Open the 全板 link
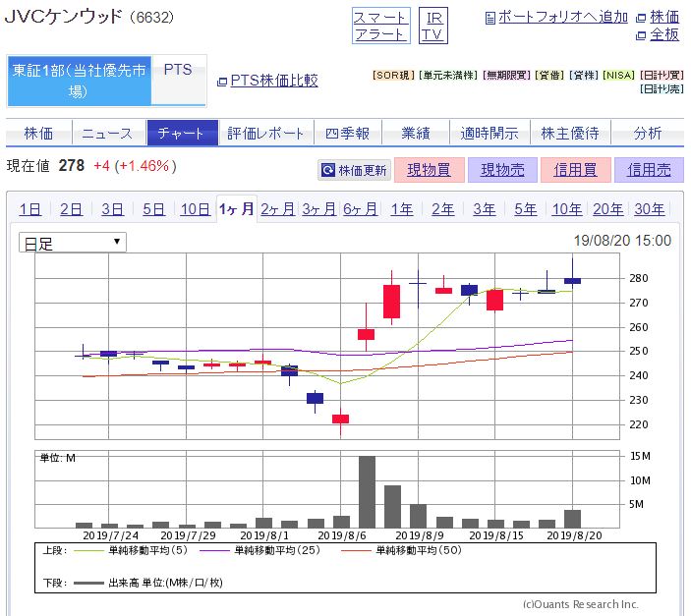Screen dimensions: 691x616 point(664,34)
